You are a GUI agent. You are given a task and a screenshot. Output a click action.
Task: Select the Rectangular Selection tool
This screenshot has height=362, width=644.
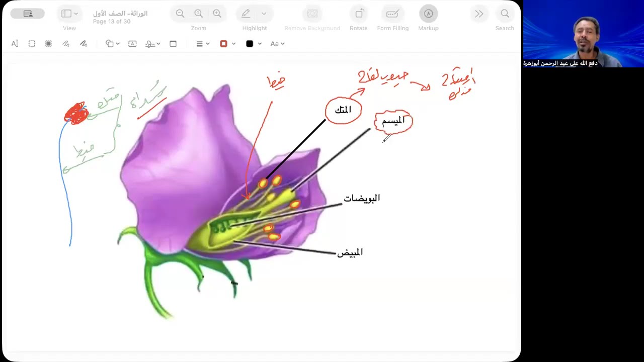(x=32, y=44)
